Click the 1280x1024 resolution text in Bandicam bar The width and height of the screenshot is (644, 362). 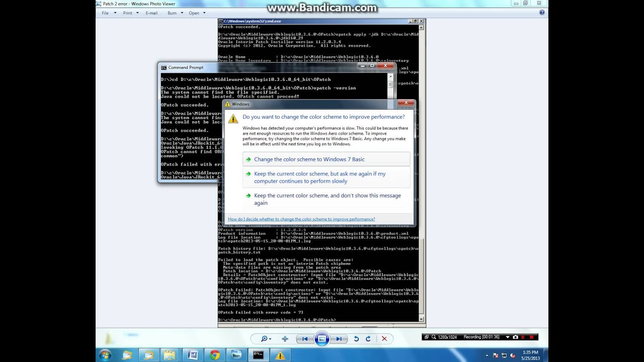(x=447, y=337)
